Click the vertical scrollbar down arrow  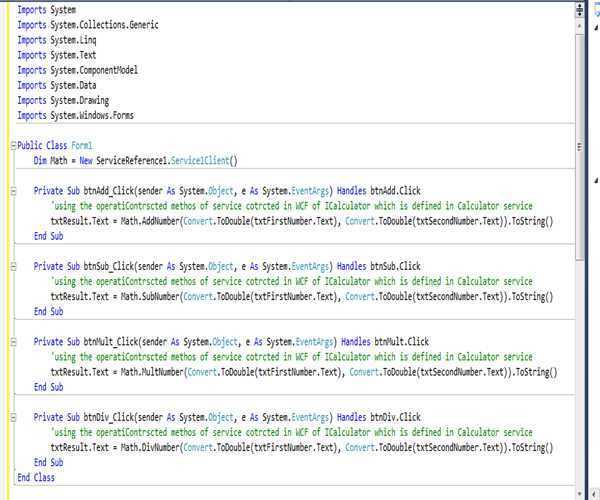581,491
